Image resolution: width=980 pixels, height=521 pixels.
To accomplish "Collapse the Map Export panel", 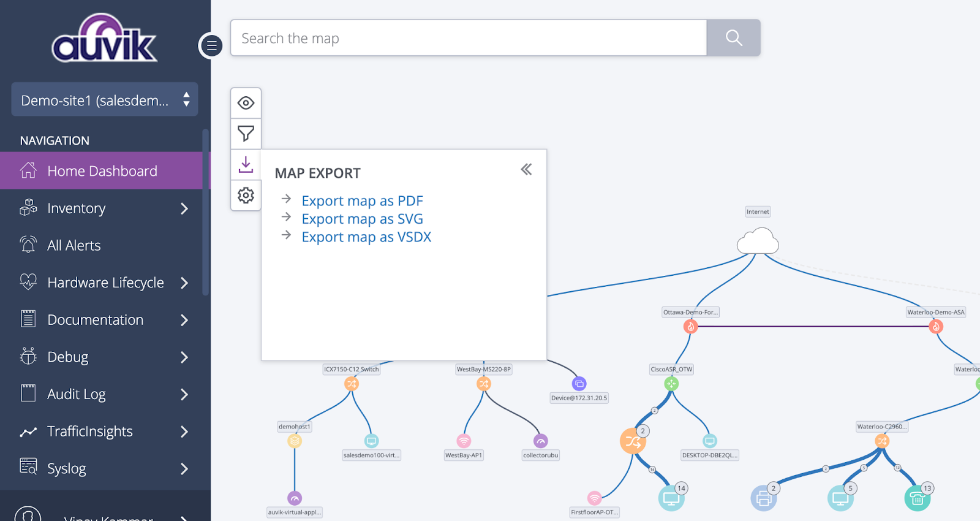I will (x=526, y=169).
